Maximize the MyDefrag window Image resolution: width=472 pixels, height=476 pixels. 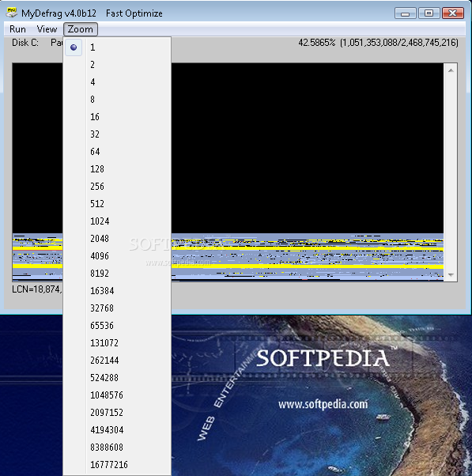point(429,13)
